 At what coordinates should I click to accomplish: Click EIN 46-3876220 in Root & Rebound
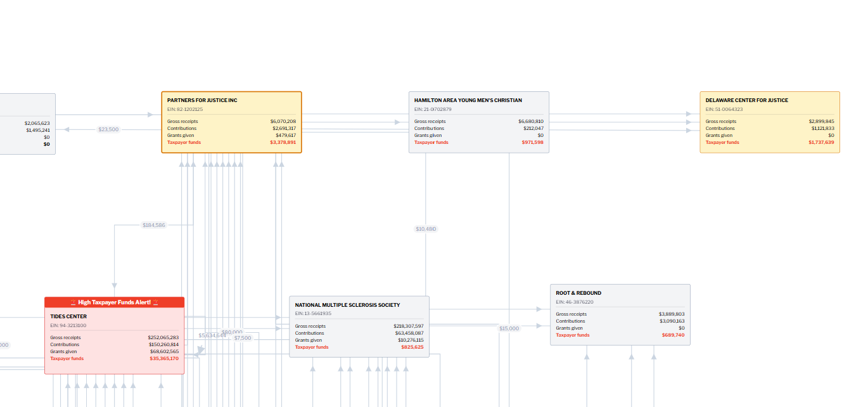point(575,302)
